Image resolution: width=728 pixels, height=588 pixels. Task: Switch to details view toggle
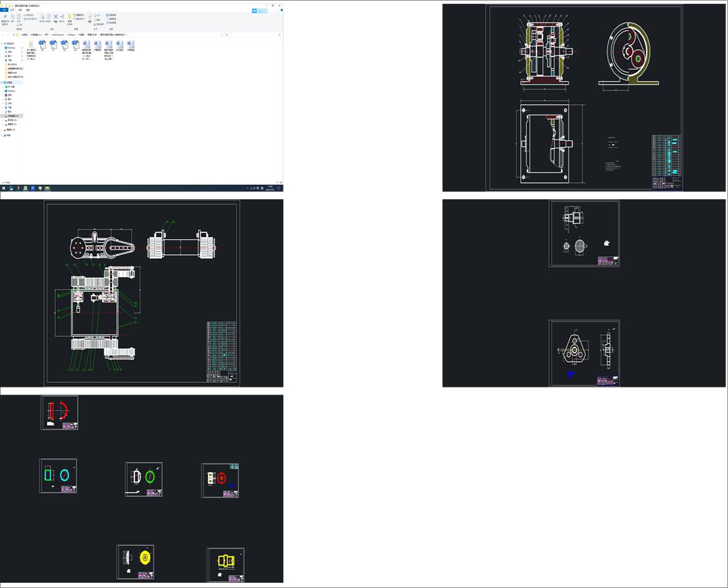coord(277,182)
